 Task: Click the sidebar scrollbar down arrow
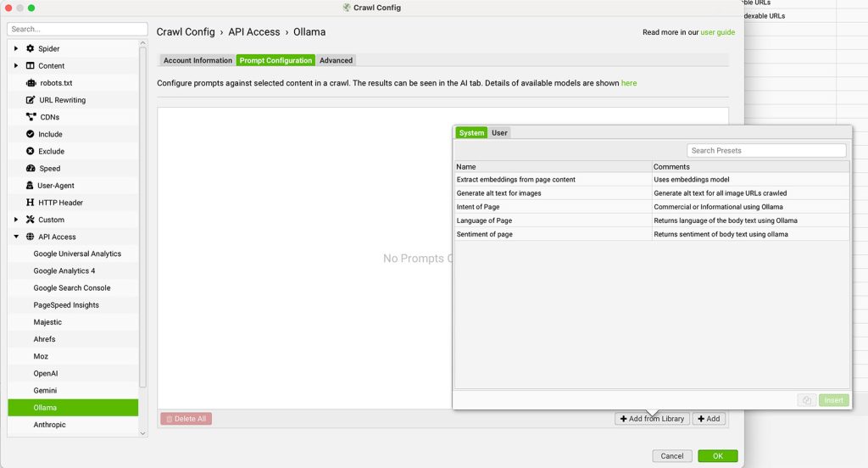pyautogui.click(x=142, y=433)
